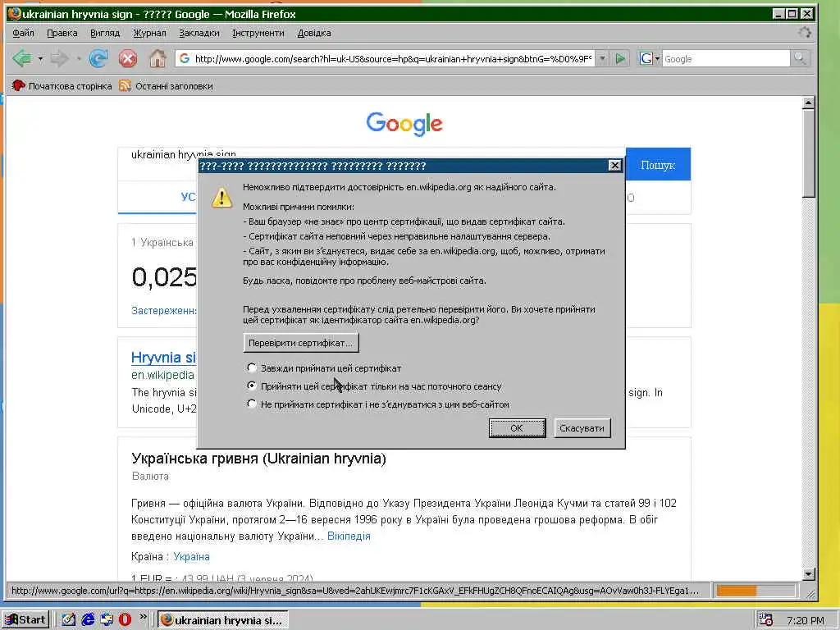840x630 pixels.
Task: Click the Застереження disclaimer link
Action: [164, 310]
